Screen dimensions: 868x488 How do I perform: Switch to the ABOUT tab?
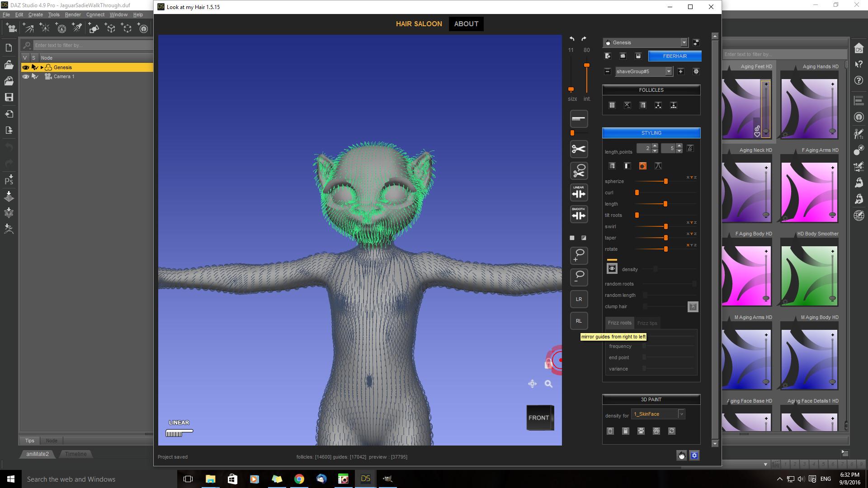[x=466, y=24]
